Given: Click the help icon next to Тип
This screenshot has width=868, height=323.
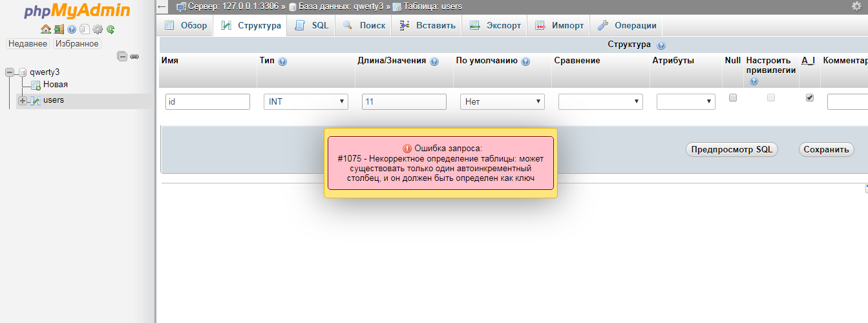Looking at the screenshot, I should coord(282,61).
